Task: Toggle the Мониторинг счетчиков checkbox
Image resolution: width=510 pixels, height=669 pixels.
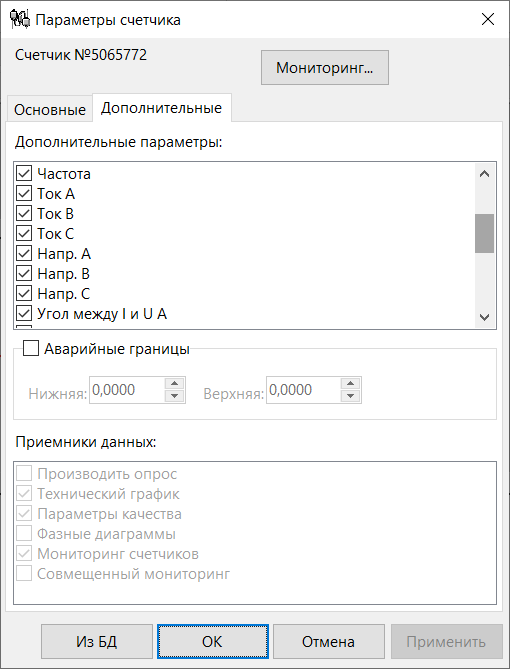Action: (24, 554)
